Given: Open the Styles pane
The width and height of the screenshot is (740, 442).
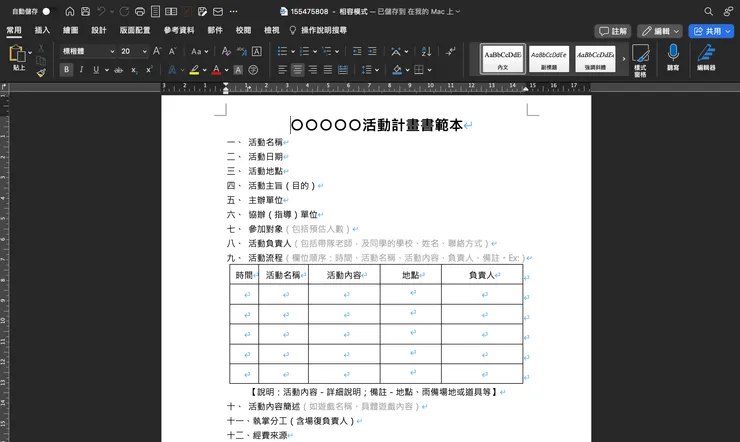Looking at the screenshot, I should coord(640,60).
